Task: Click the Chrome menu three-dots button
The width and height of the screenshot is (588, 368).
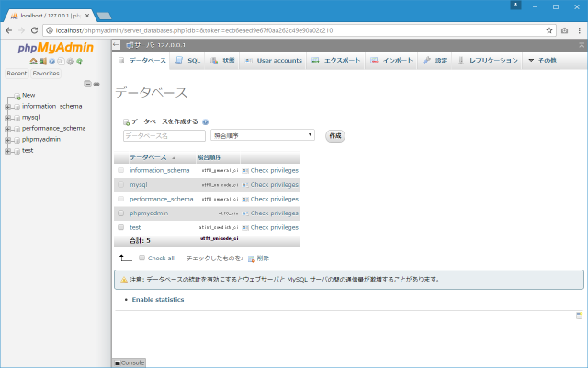Action: coord(580,30)
